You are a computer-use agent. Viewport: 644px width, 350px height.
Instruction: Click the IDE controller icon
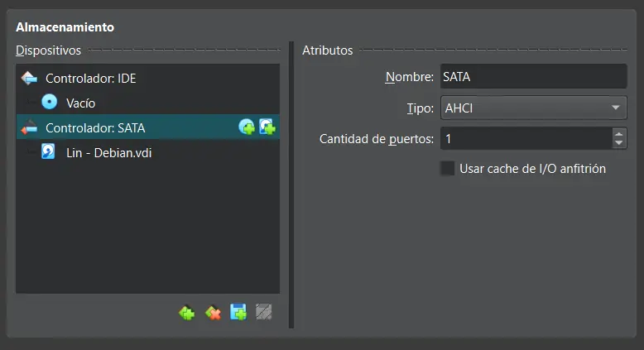(x=29, y=78)
